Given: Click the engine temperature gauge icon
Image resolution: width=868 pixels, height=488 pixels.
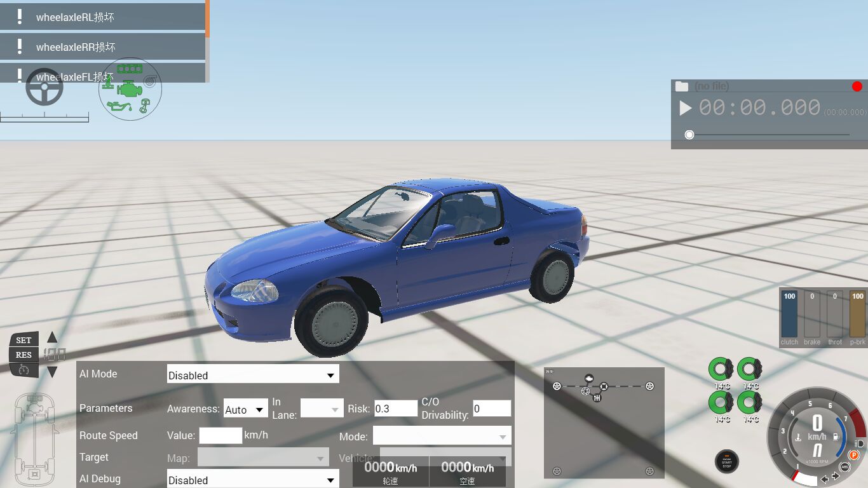Looking at the screenshot, I should coord(798,437).
